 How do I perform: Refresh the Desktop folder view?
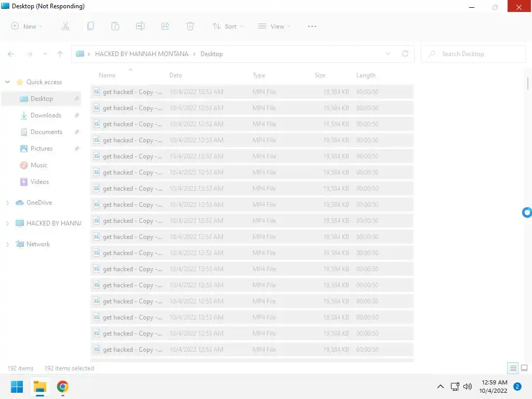click(x=405, y=54)
